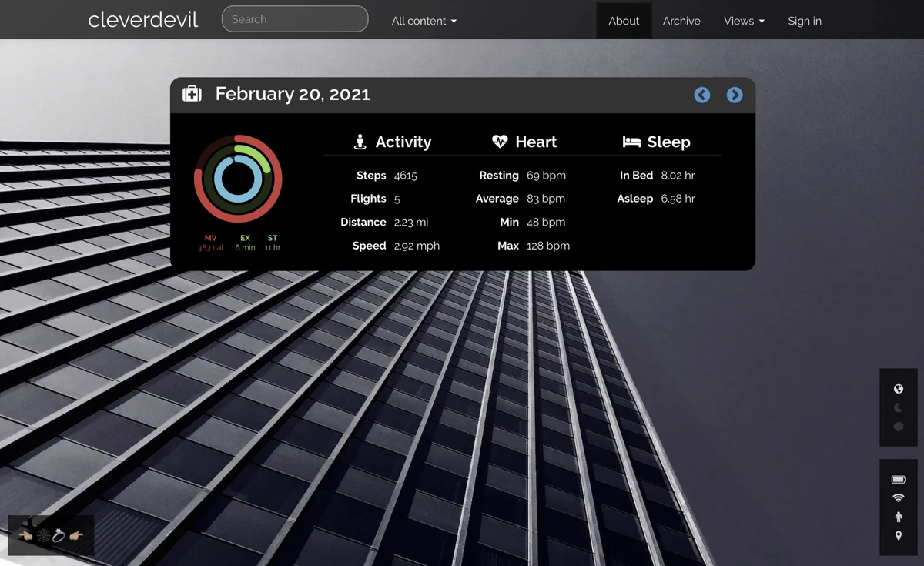Click the cleverdevil site title

click(x=143, y=20)
